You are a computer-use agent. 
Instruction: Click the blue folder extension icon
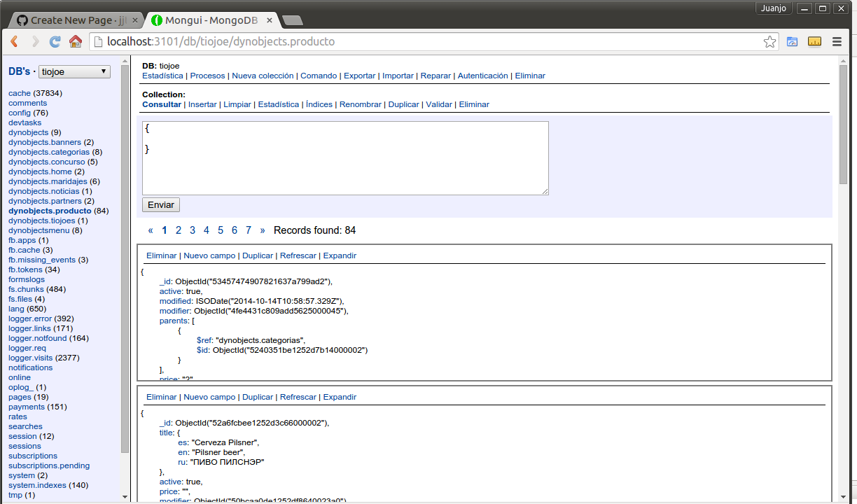(x=792, y=42)
